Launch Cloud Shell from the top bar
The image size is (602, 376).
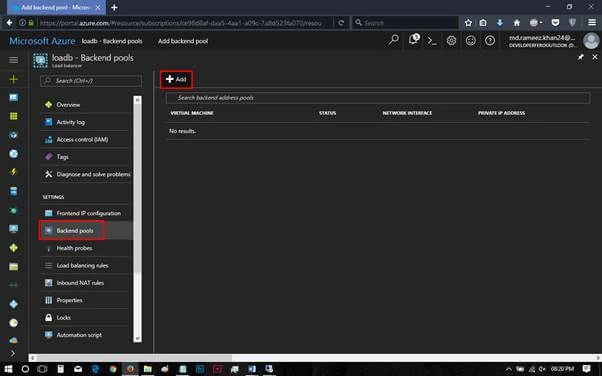coord(432,41)
